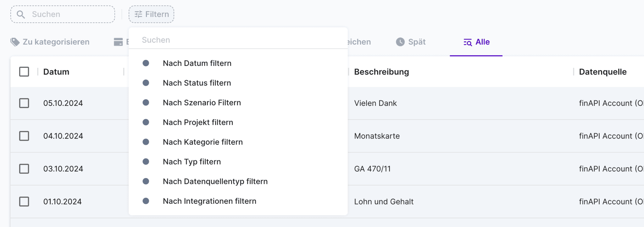The image size is (644, 227).
Task: Check the row dated 05.10.2024
Action: (x=24, y=103)
